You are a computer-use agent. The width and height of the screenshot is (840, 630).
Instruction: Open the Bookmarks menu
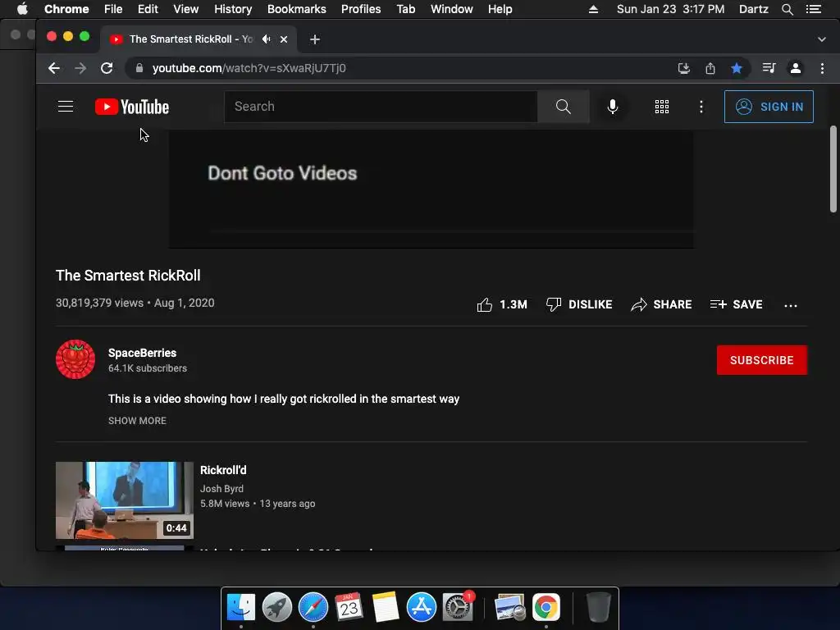click(x=297, y=9)
